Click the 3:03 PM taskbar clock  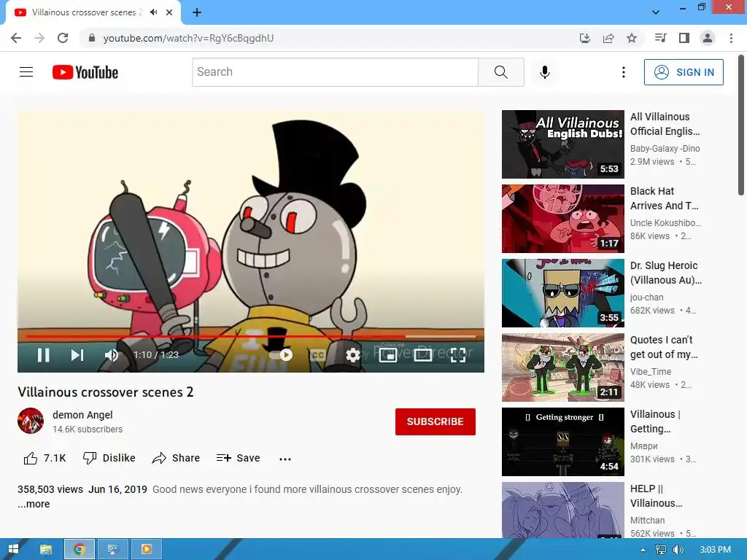coord(715,550)
